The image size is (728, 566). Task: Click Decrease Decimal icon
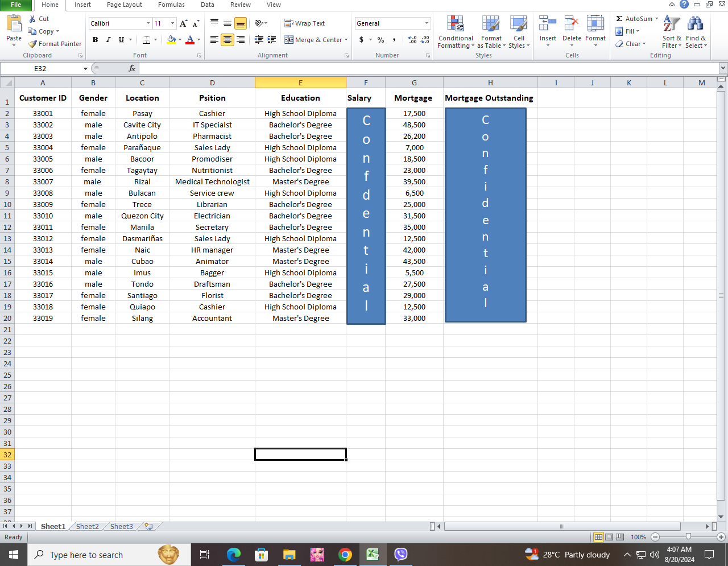point(425,40)
